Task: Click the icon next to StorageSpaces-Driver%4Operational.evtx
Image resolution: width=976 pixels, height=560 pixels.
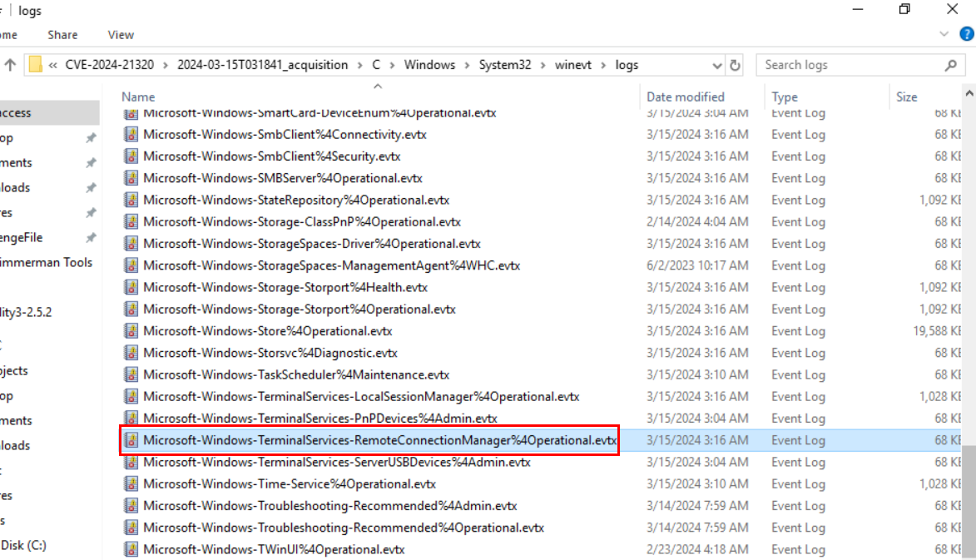Action: point(131,243)
